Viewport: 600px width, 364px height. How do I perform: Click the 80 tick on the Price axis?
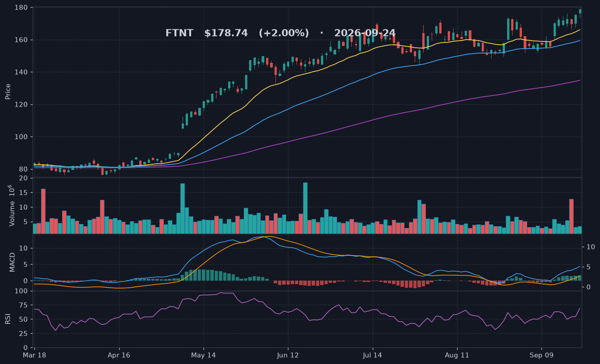pos(24,169)
